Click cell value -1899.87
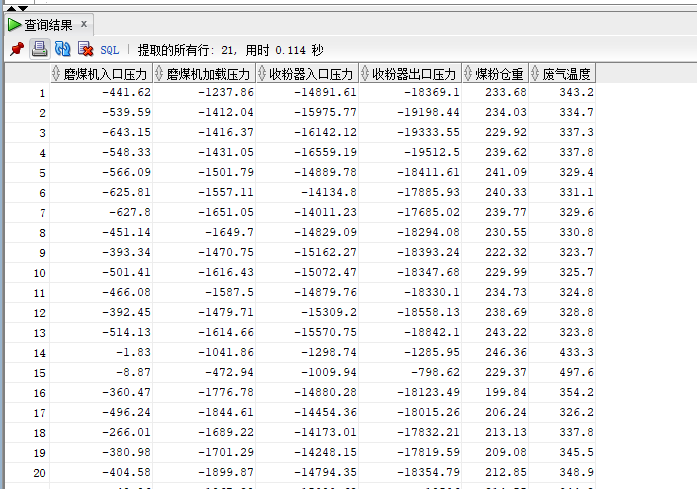This screenshot has height=489, width=697. [226, 472]
